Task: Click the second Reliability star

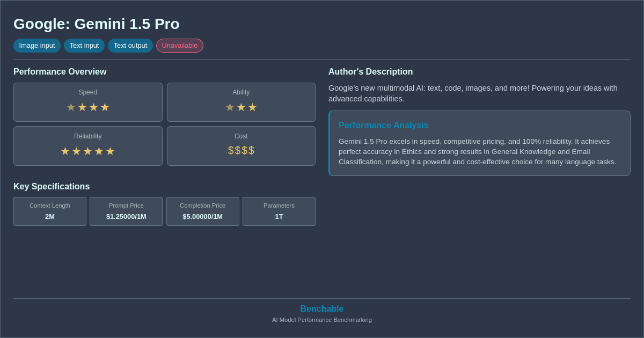Action: (76, 151)
